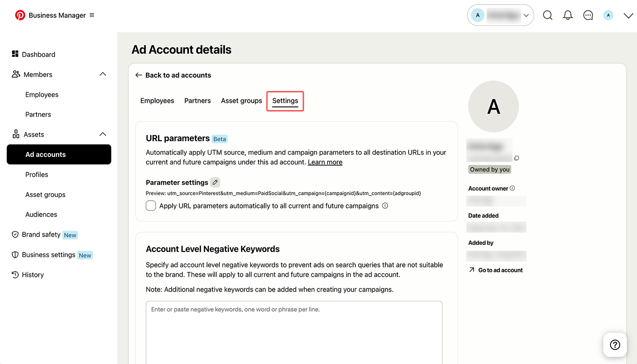Open the Learn more link
637x364 pixels.
pos(325,162)
